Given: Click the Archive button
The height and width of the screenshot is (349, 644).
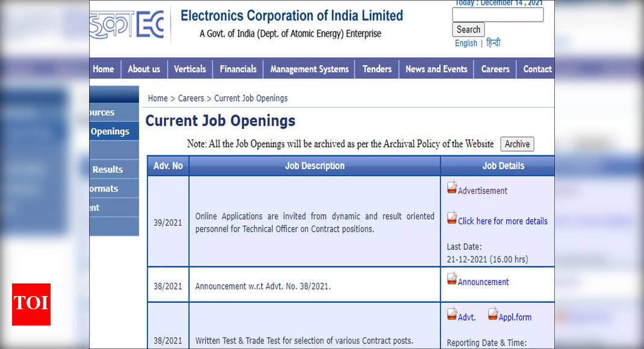Looking at the screenshot, I should click(517, 144).
